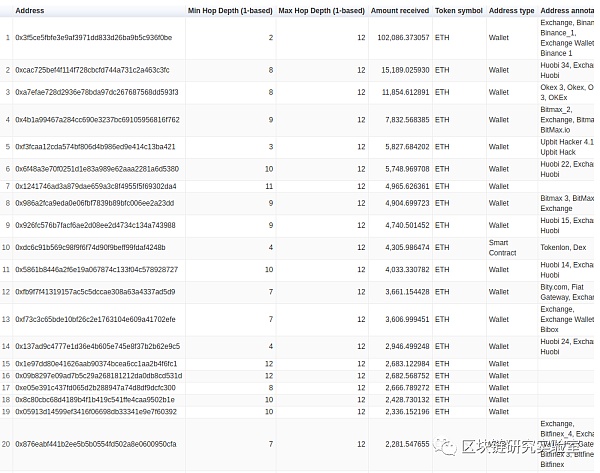Sort by Max Hop Depth column header

[x=321, y=11]
